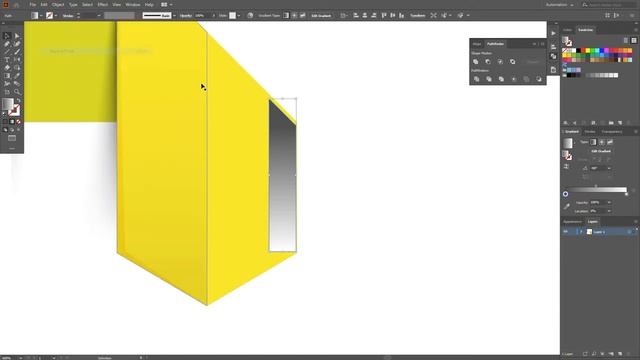The width and height of the screenshot is (640, 360).
Task: Select the Type tool
Action: coord(7,60)
